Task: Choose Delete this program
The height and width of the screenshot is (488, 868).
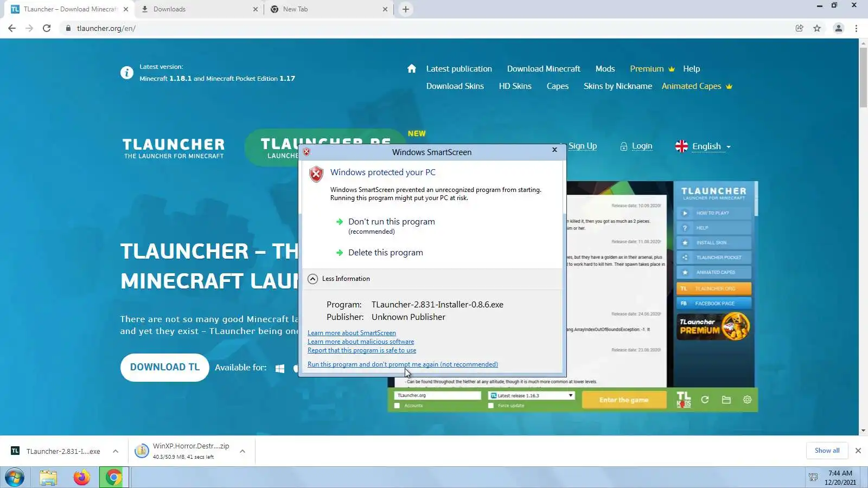Action: pos(385,253)
